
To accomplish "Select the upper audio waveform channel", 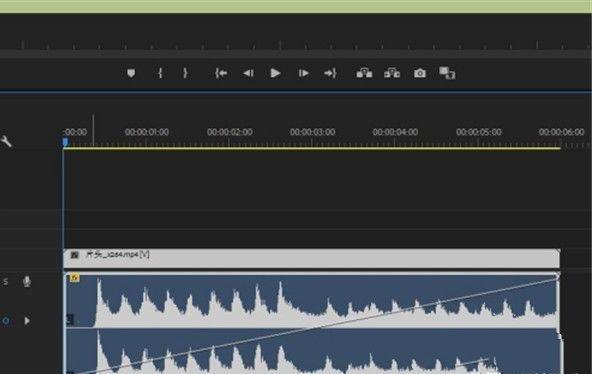I will (x=312, y=301).
